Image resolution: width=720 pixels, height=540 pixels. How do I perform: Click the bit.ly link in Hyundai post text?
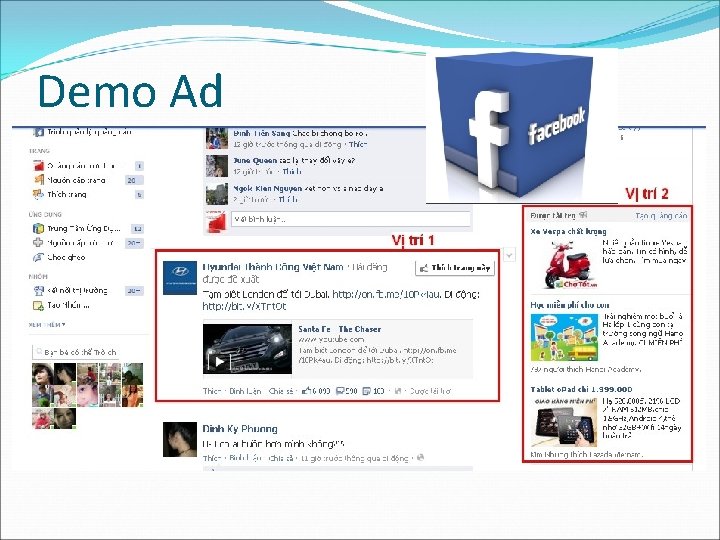click(244, 306)
